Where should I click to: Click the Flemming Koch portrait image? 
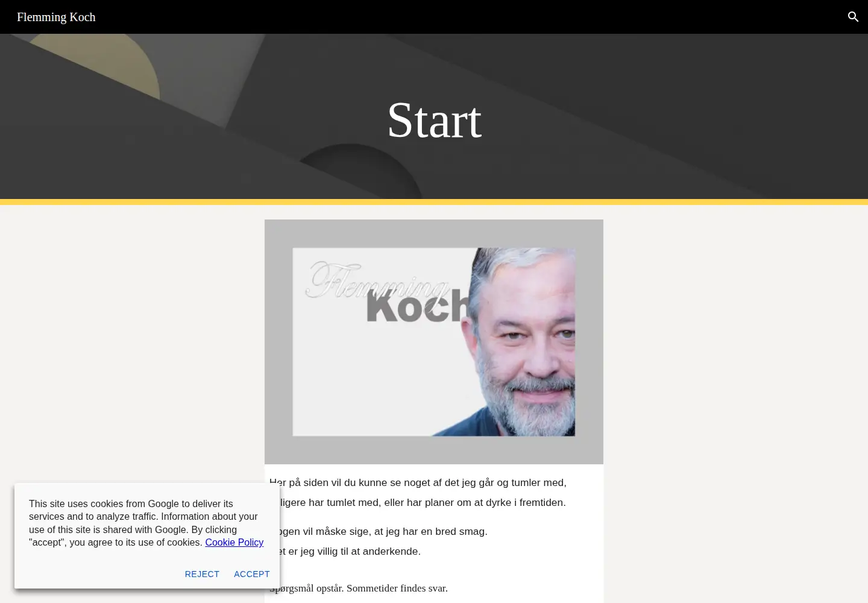[434, 342]
